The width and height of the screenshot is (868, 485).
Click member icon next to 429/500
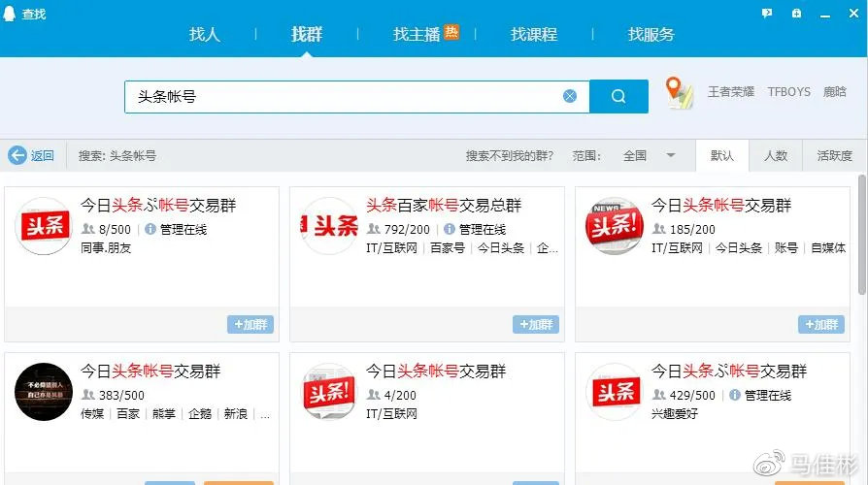(658, 394)
